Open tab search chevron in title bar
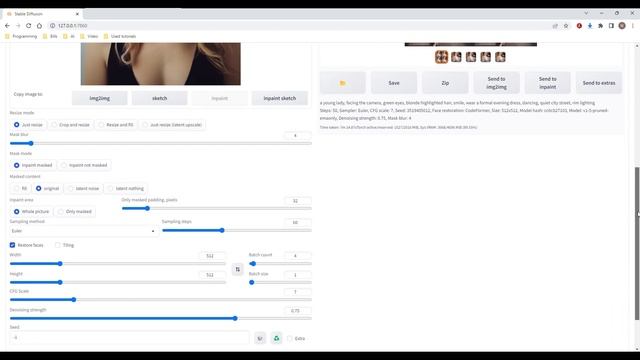 coord(586,13)
